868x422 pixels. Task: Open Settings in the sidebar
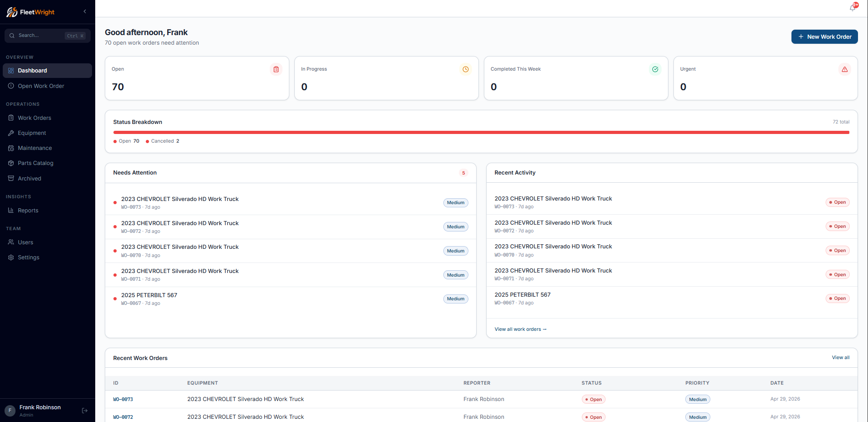tap(47, 257)
